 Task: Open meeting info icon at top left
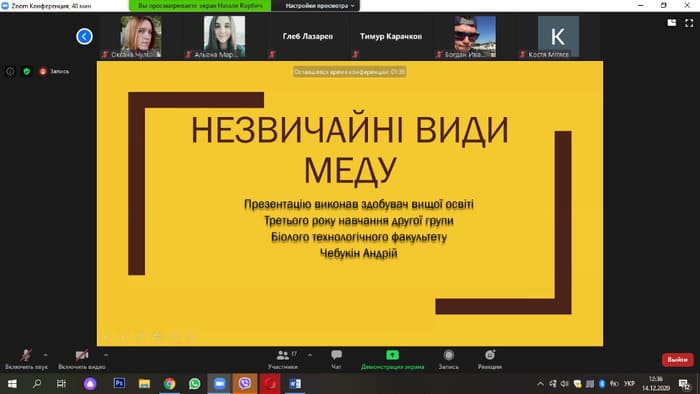(x=10, y=71)
